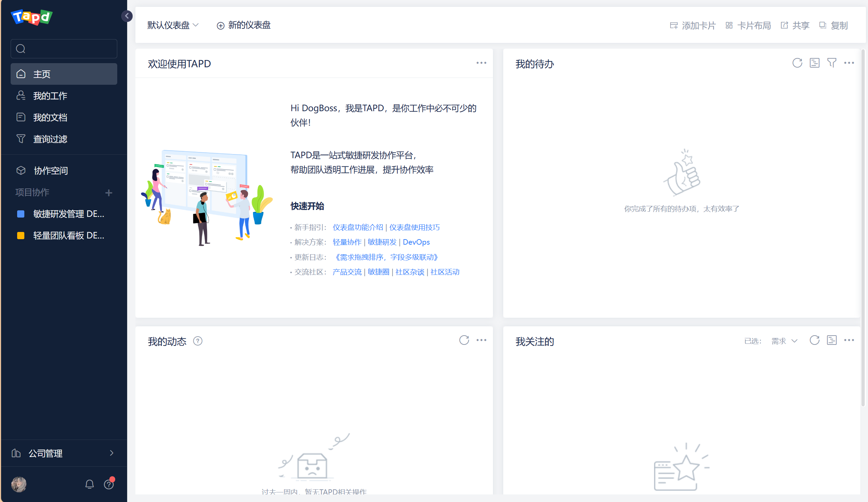Open more options for 欢迎使用TAPD card
Image resolution: width=868 pixels, height=502 pixels.
pyautogui.click(x=481, y=63)
